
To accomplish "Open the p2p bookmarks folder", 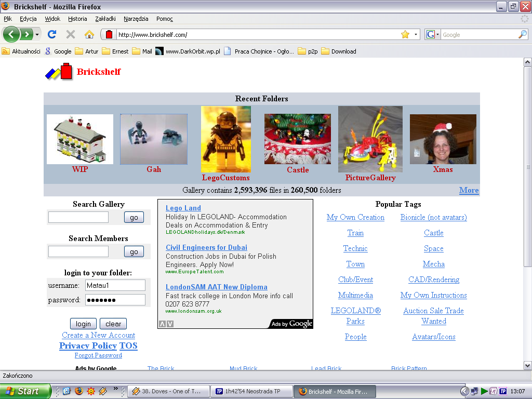I will [308, 51].
